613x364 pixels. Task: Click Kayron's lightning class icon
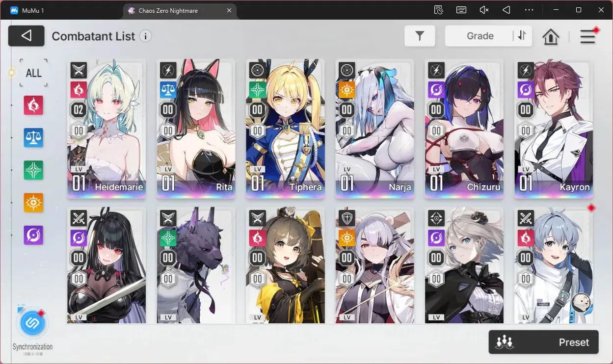[x=526, y=70]
